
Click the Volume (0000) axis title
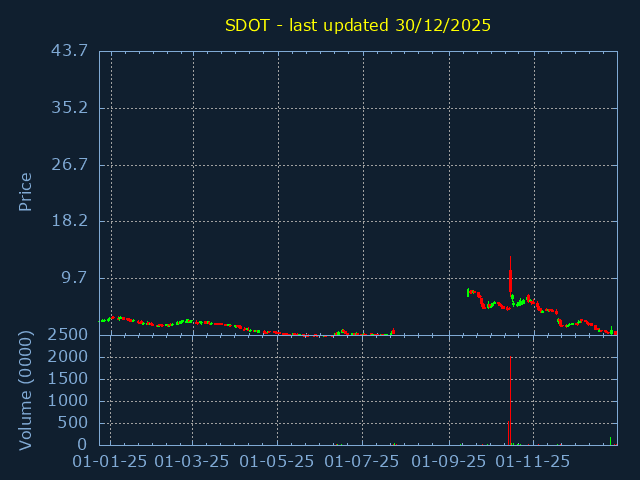(26, 389)
